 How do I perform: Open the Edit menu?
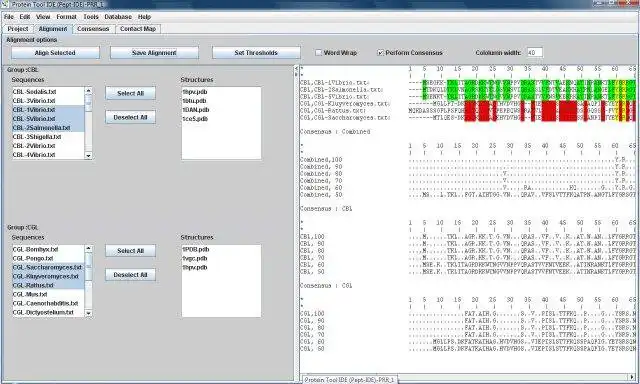pyautogui.click(x=24, y=17)
